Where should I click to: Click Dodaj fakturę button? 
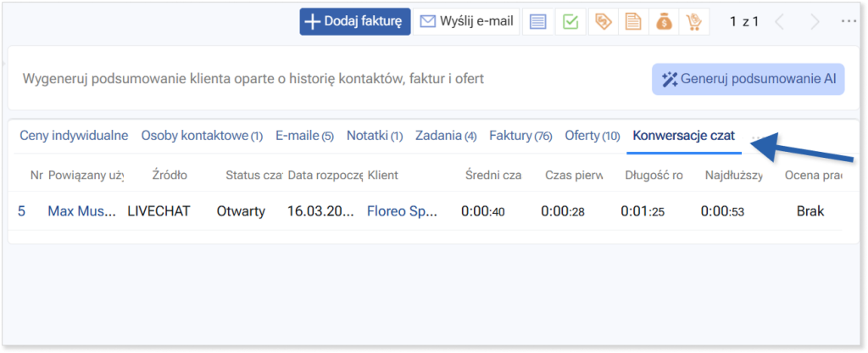(355, 22)
